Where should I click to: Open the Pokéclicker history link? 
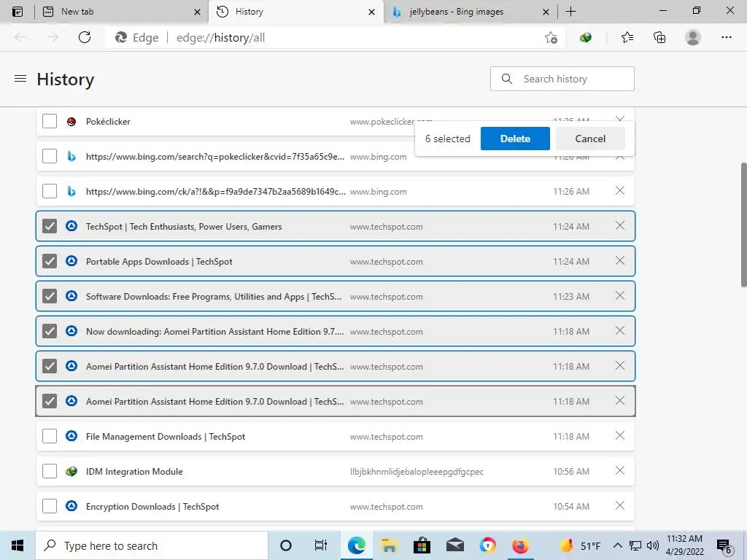(x=108, y=122)
